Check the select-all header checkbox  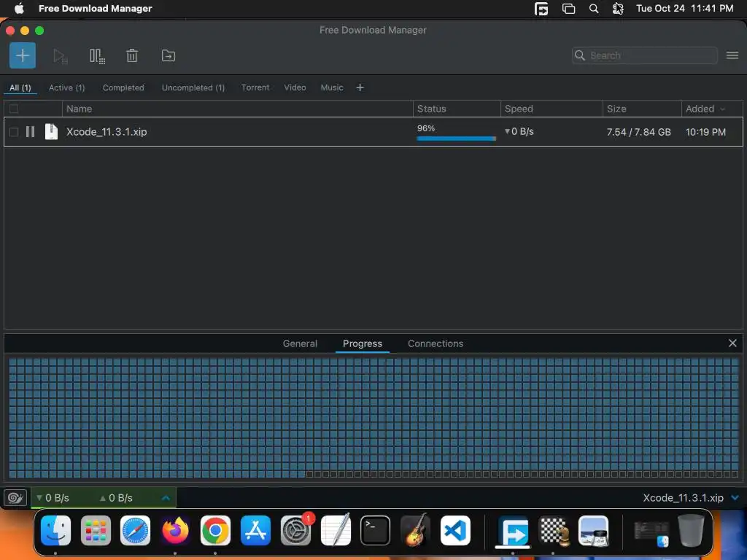(14, 109)
